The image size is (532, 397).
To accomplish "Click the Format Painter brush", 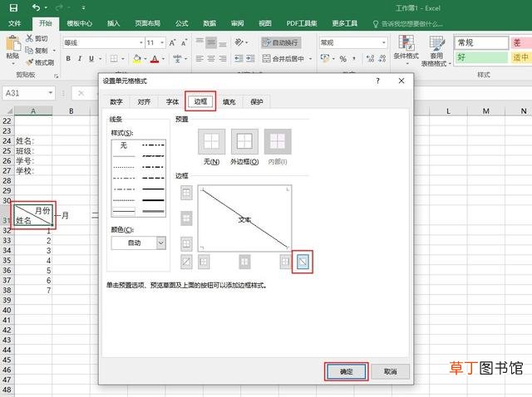I will pos(30,62).
